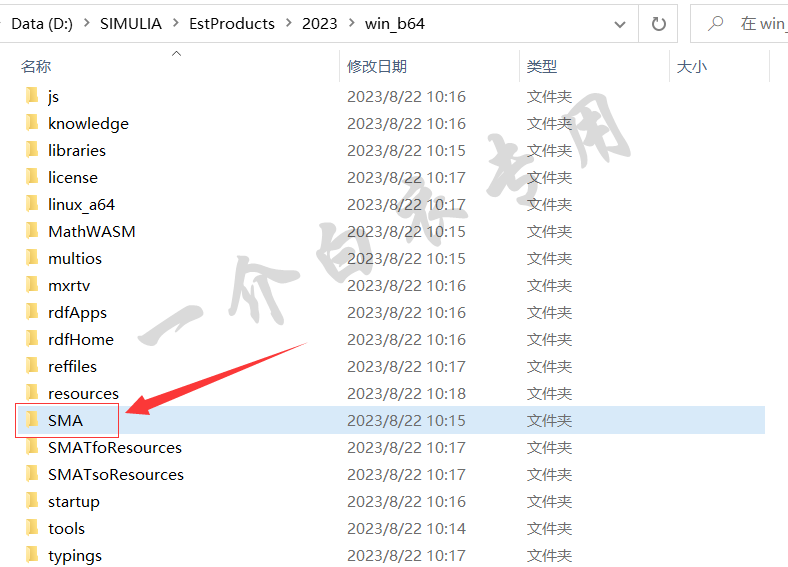The height and width of the screenshot is (567, 788).
Task: Click the mxrtv folder icon
Action: click(32, 285)
